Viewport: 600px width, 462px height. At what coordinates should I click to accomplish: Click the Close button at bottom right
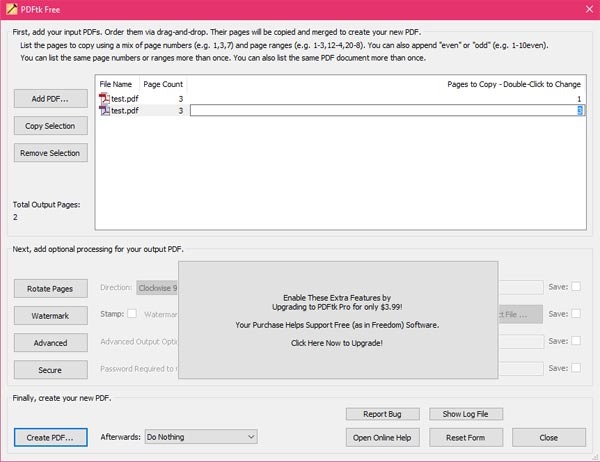coord(549,438)
